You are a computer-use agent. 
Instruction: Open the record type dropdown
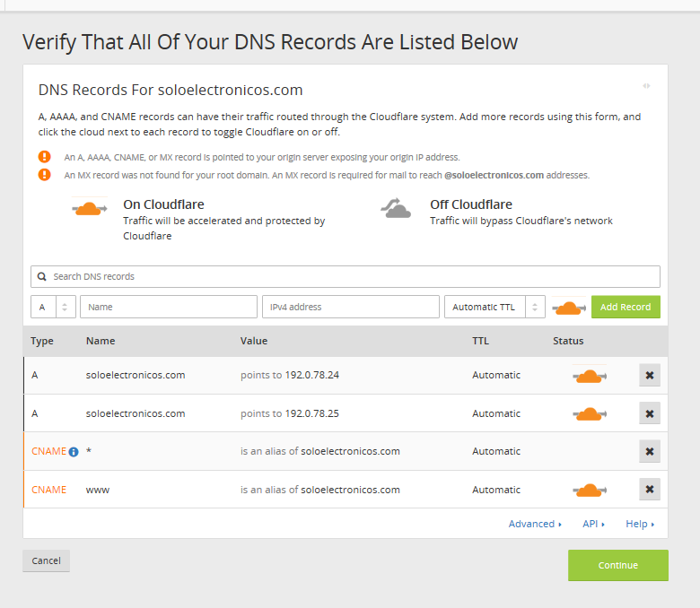pyautogui.click(x=53, y=307)
